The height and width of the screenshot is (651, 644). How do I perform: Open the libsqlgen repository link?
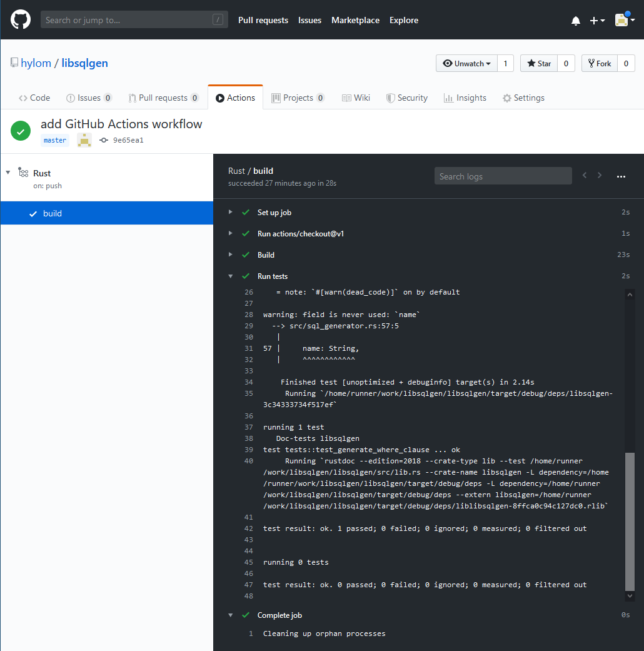point(84,63)
